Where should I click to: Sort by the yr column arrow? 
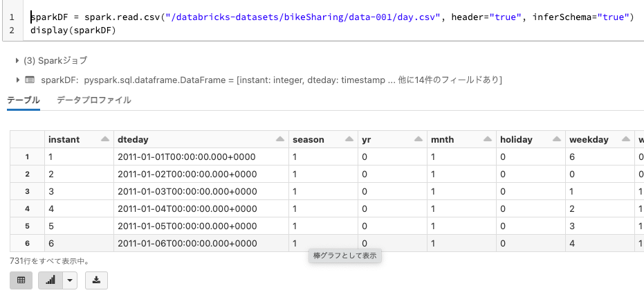tap(418, 139)
